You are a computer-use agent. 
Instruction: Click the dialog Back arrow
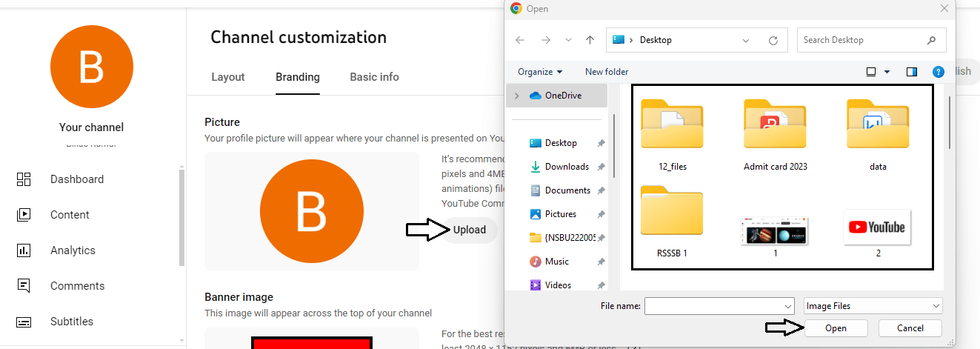[x=520, y=40]
